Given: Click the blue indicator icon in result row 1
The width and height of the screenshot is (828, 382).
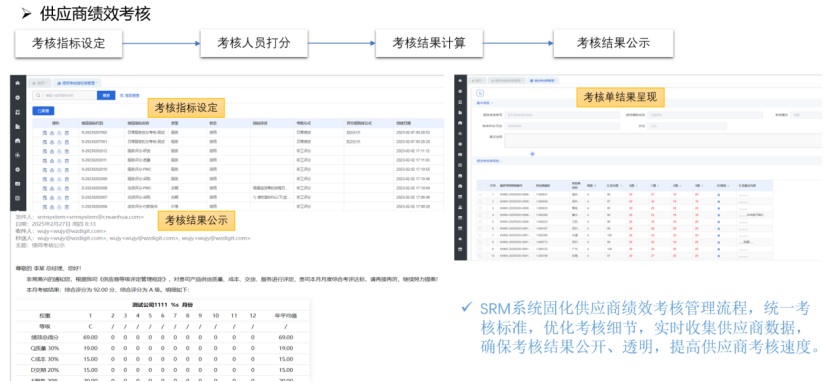Looking at the screenshot, I should pos(719,194).
